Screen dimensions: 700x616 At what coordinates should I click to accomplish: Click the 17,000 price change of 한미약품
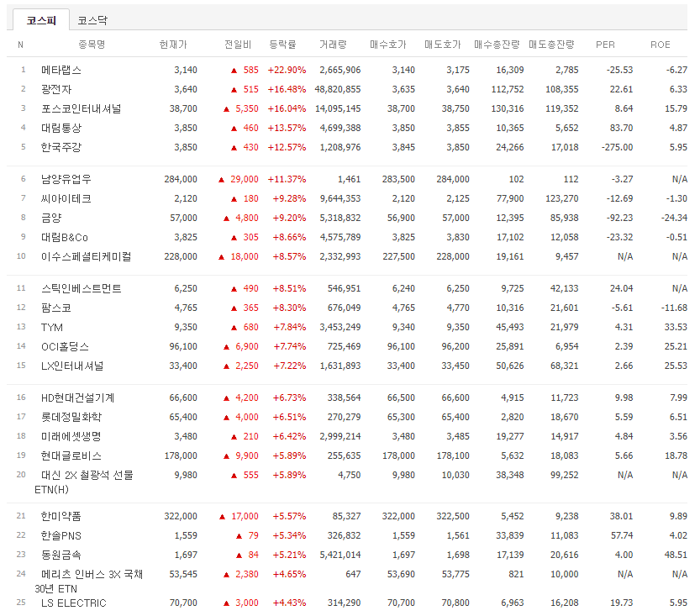[245, 517]
